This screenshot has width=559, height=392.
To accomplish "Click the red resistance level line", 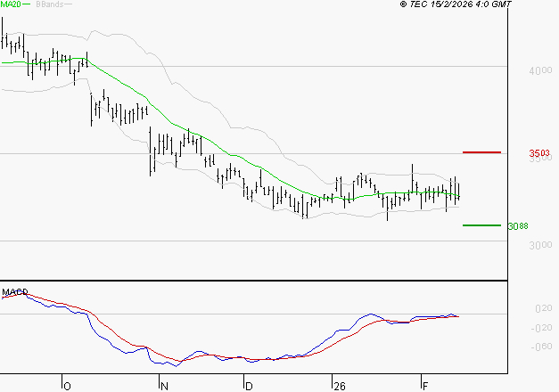I will click(x=481, y=152).
